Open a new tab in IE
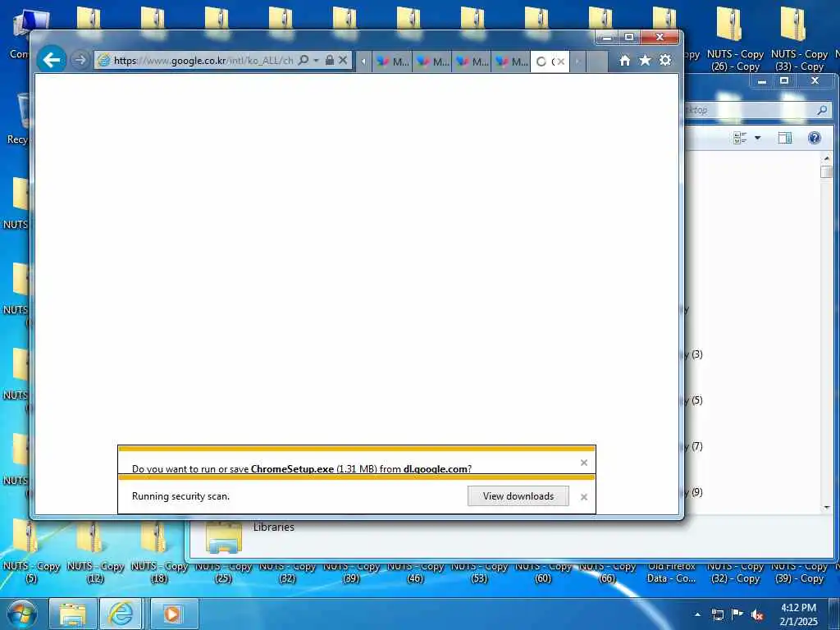 pyautogui.click(x=597, y=62)
